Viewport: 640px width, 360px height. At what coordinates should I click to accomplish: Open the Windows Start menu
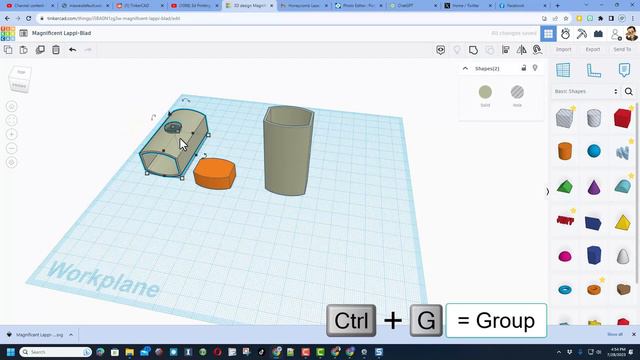11,352
